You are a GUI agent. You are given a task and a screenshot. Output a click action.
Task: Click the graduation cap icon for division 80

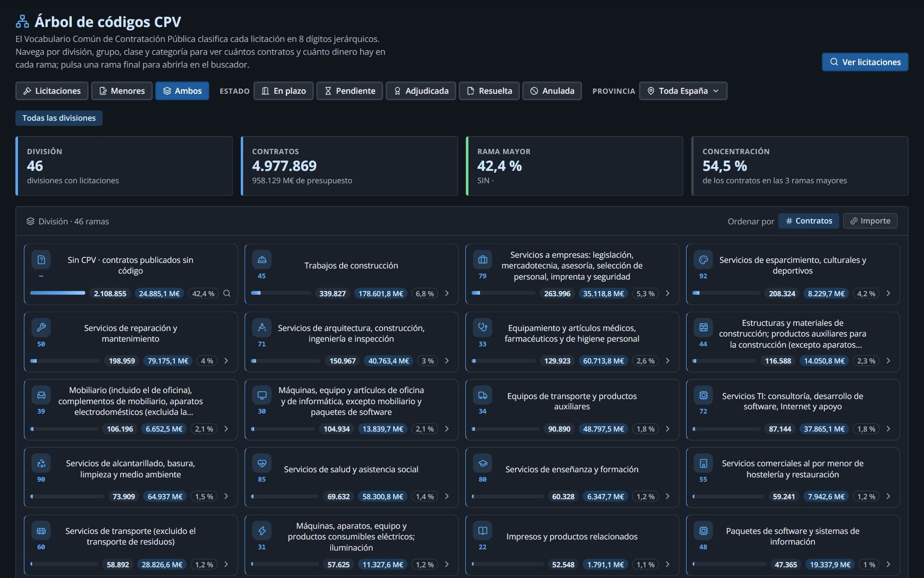483,463
